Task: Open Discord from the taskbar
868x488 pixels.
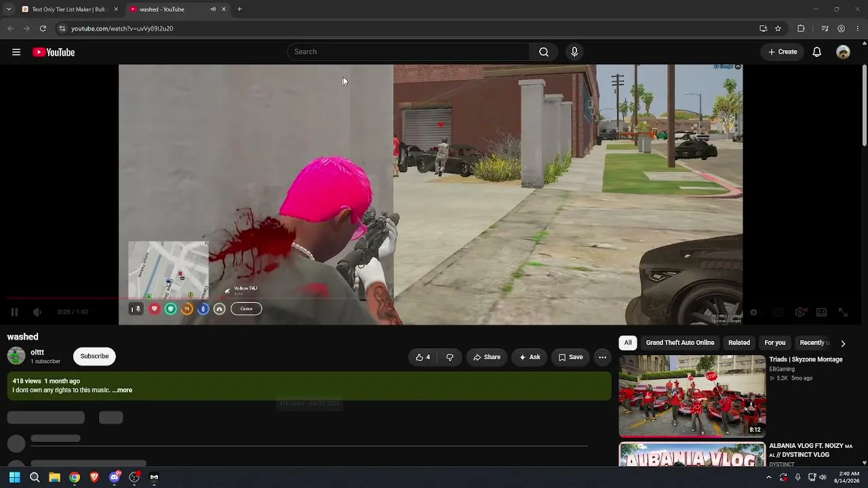Action: (115, 477)
